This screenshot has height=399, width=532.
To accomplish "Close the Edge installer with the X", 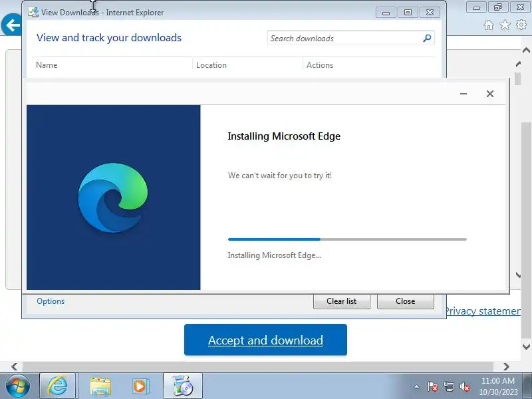I will click(x=490, y=94).
